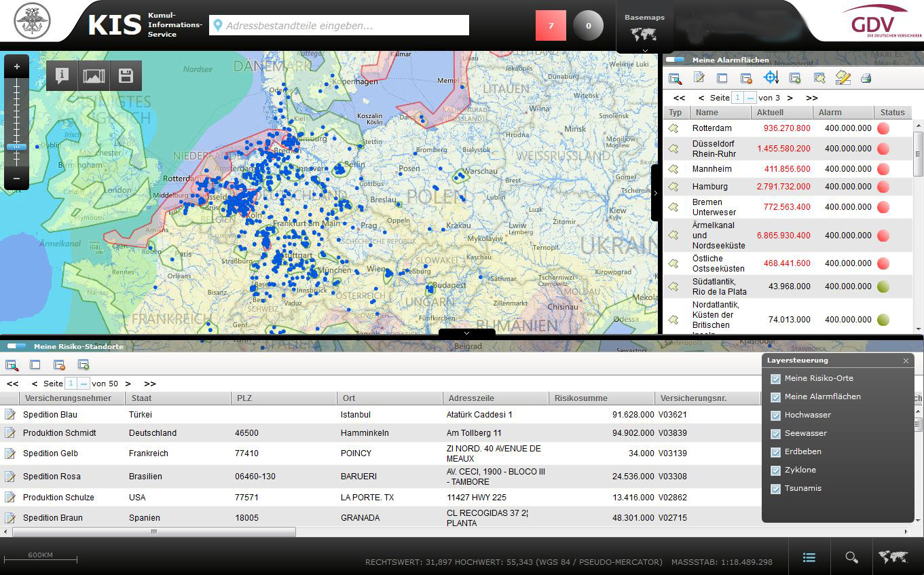Click the edit-note pencil icon in Alarmflächen toolbar
This screenshot has width=924, height=575.
699,78
